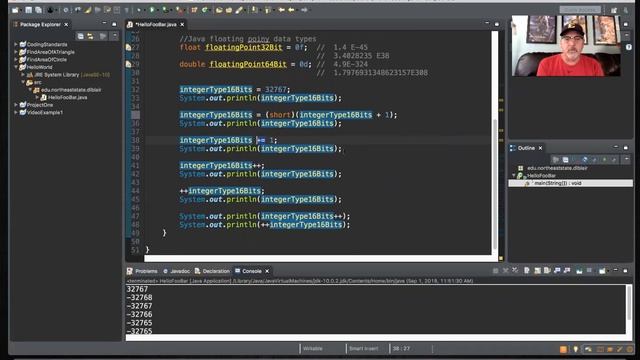Screen dimensions: 640x360
Task: Click the Previous Annotation toolbar icon
Action: [x=268, y=10]
